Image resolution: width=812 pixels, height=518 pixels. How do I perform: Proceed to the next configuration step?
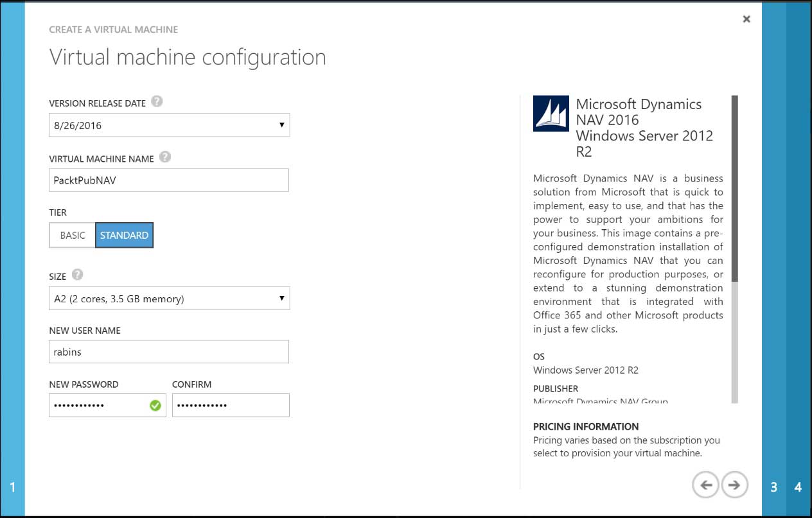coord(734,485)
